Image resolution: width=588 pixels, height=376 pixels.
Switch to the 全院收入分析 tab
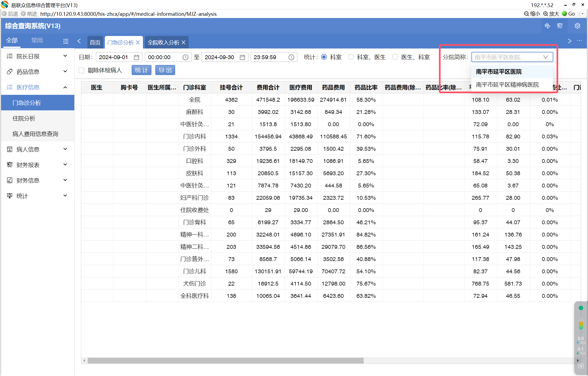tap(163, 43)
